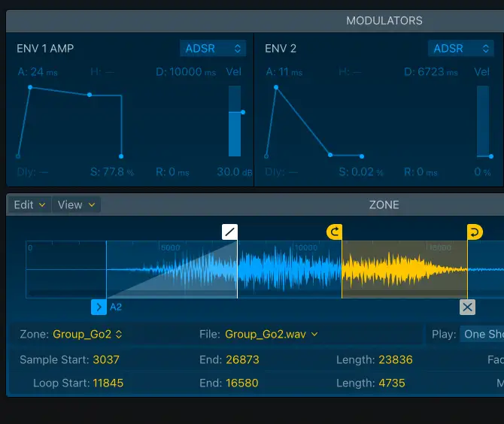The width and height of the screenshot is (504, 424).
Task: Open the Play mode popup menu
Action: (481, 335)
